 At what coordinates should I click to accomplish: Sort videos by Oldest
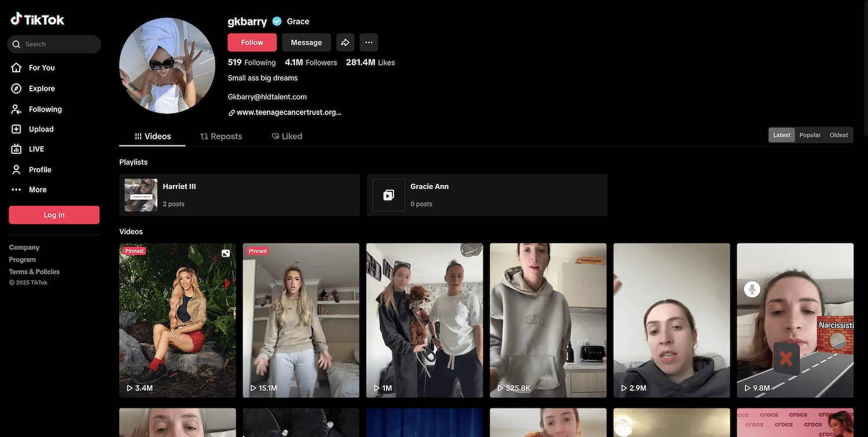pyautogui.click(x=838, y=135)
